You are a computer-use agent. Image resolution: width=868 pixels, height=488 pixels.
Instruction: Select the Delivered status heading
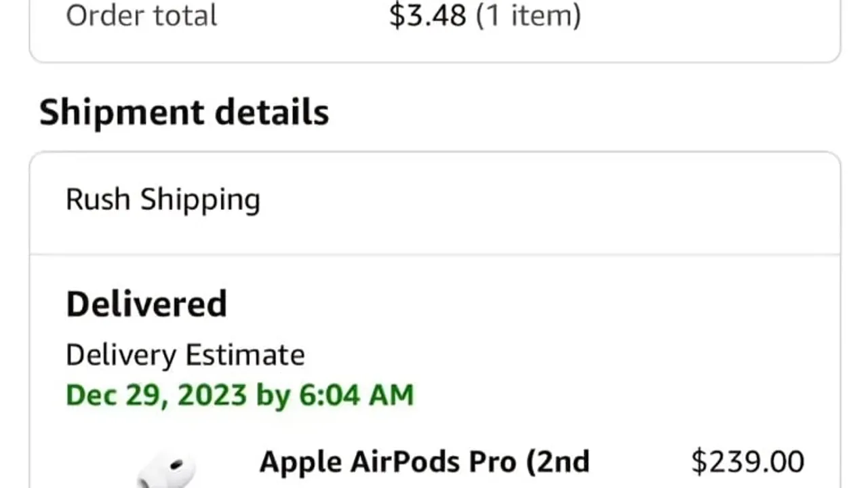tap(146, 304)
